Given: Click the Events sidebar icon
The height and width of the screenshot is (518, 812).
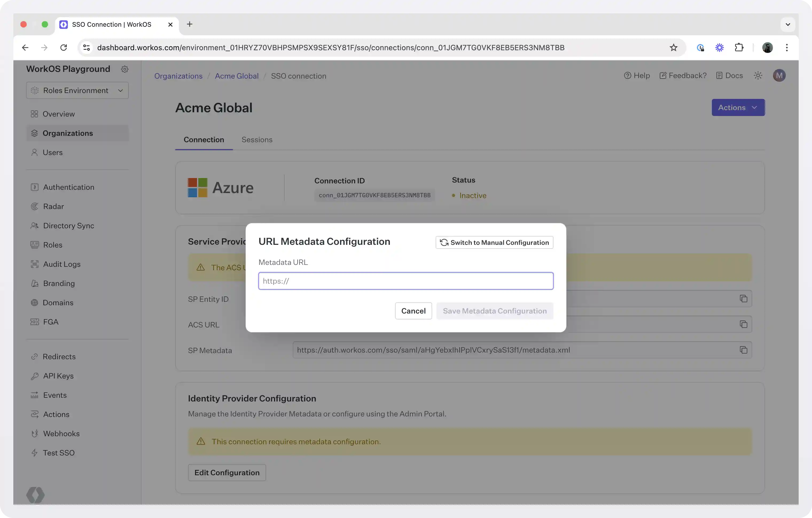Looking at the screenshot, I should 34,395.
